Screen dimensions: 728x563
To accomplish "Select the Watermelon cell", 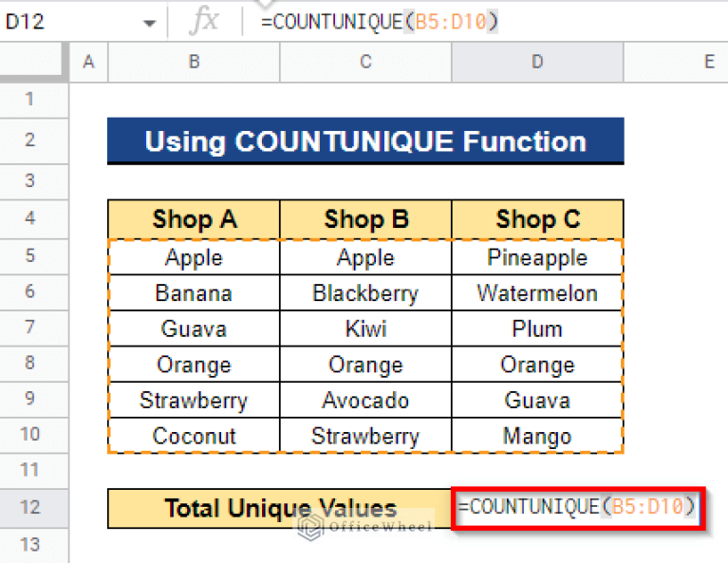I will point(537,293).
